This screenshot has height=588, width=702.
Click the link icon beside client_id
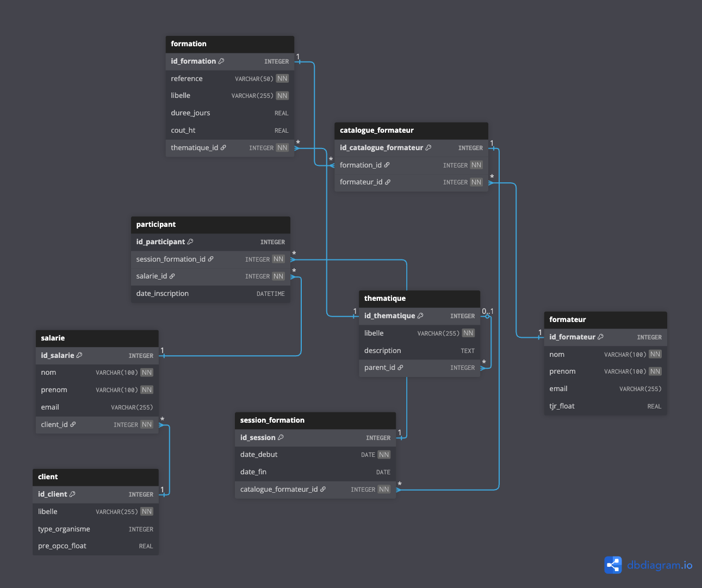(73, 425)
